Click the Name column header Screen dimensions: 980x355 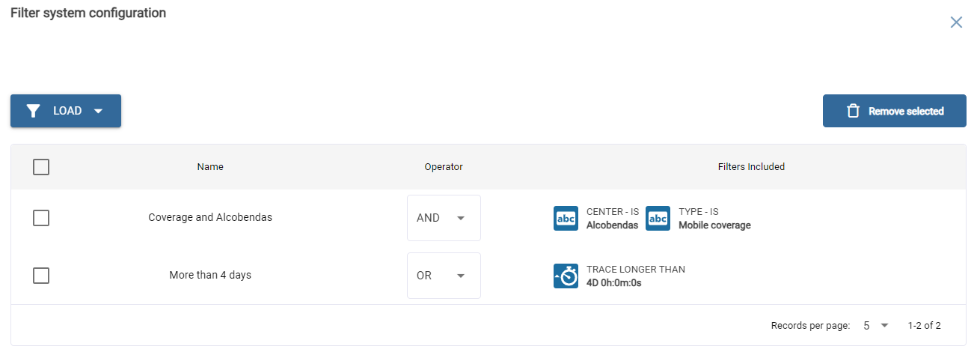[210, 167]
